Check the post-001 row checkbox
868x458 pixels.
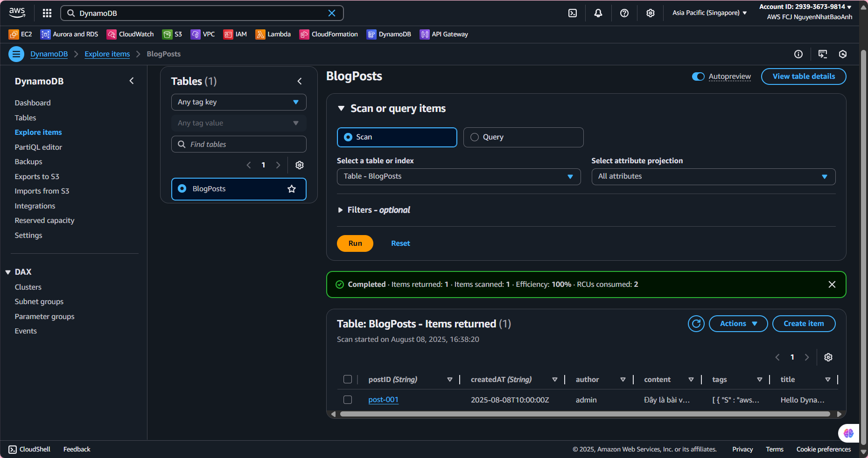[x=348, y=400]
